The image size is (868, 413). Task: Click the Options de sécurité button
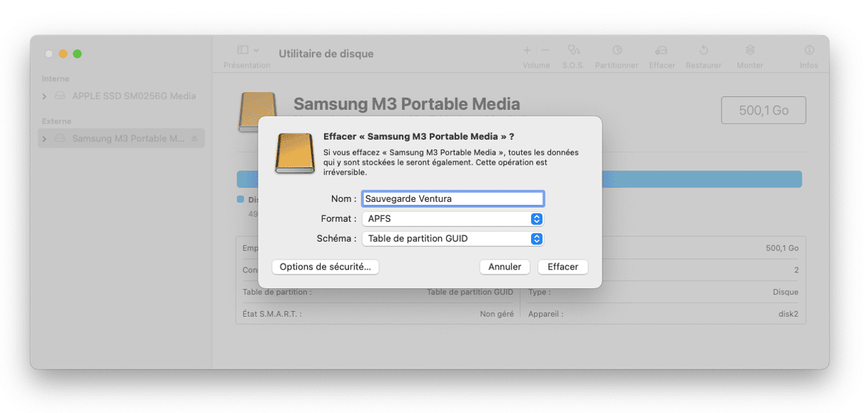click(x=325, y=267)
